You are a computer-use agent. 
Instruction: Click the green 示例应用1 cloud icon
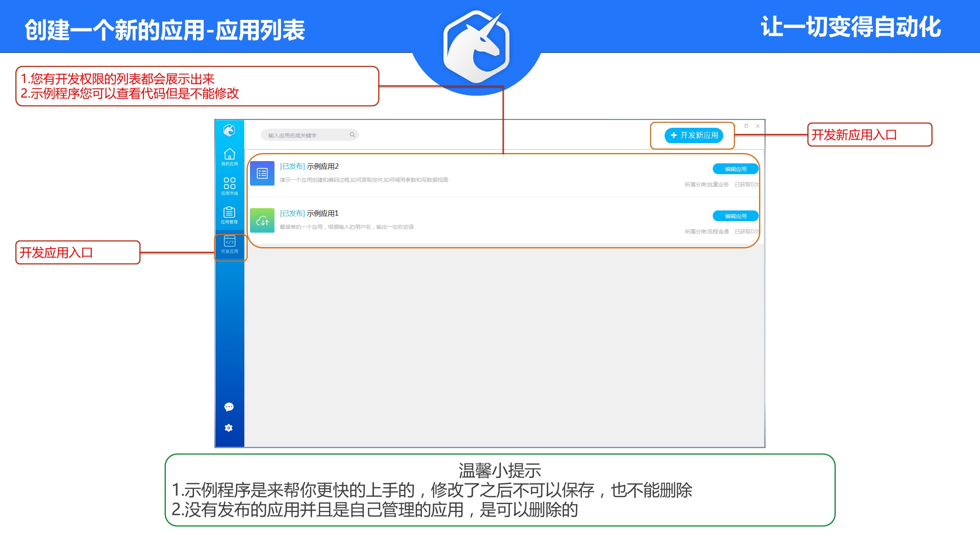point(262,220)
